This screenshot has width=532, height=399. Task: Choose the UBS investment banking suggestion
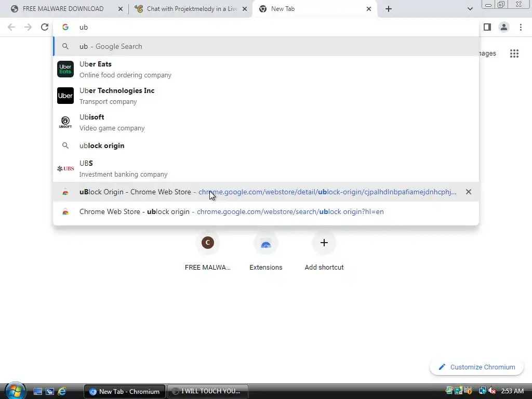click(x=124, y=169)
